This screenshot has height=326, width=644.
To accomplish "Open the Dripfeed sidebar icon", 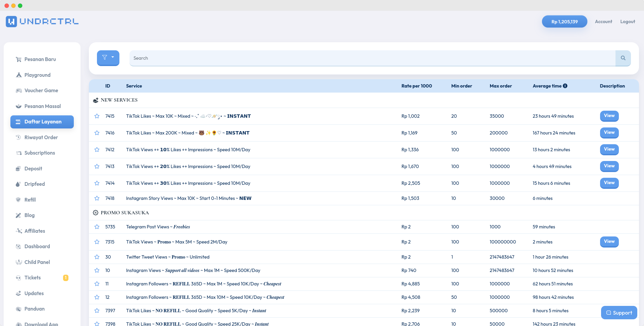I will pos(18,184).
